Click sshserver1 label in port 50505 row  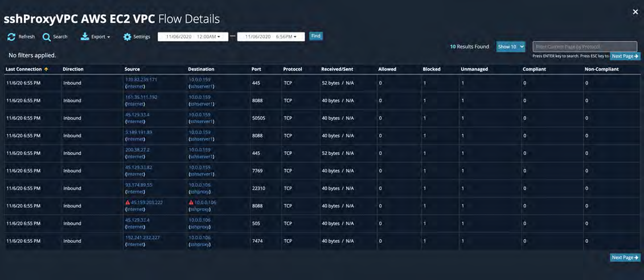(x=201, y=121)
